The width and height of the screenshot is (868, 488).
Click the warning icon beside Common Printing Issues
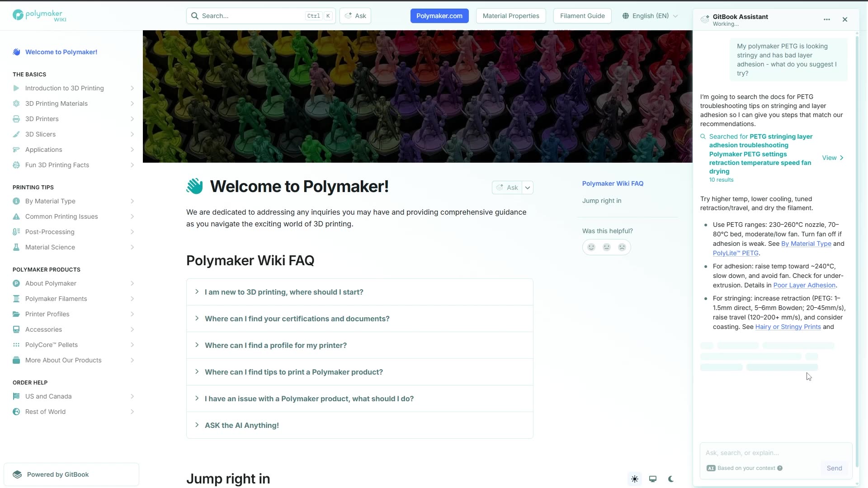pyautogui.click(x=16, y=216)
